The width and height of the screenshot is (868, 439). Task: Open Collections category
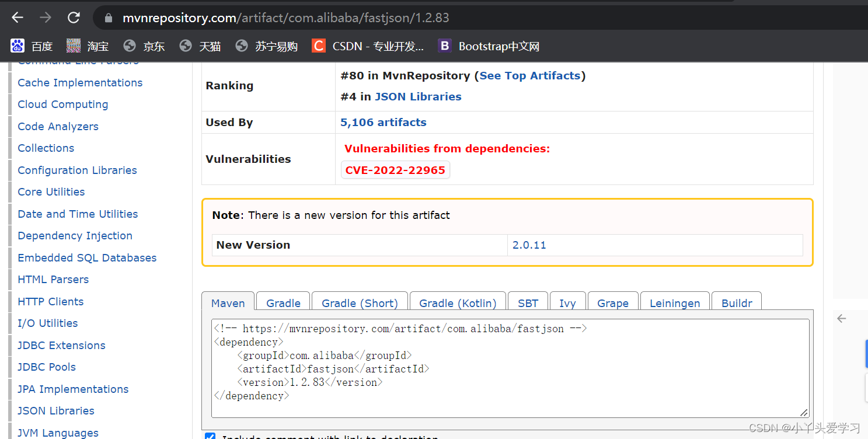coord(46,148)
